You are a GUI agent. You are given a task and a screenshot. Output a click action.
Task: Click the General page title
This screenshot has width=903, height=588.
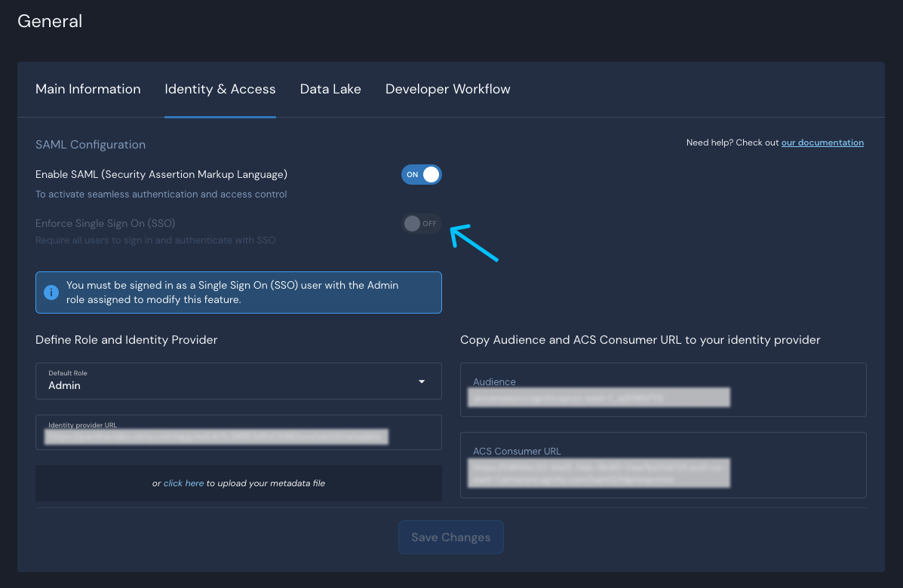[x=50, y=21]
